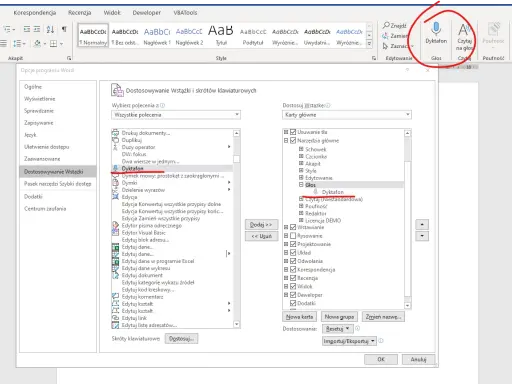Screen dimensions: 512x384
Task: Collapse the Głos group in the tree
Action: tap(301, 185)
